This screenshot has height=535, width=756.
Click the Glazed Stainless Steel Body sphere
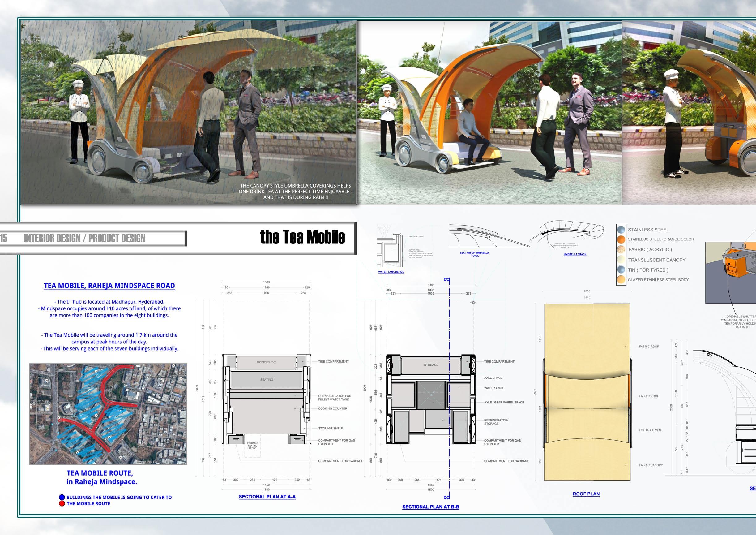621,280
